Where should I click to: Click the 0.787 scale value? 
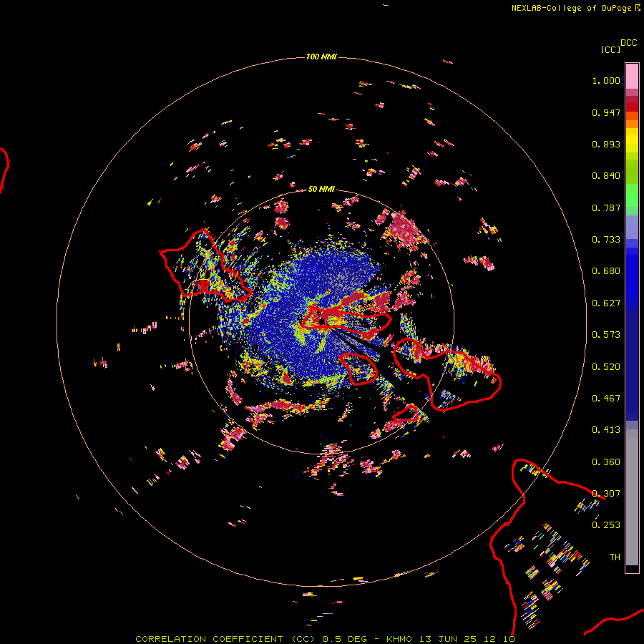click(606, 208)
